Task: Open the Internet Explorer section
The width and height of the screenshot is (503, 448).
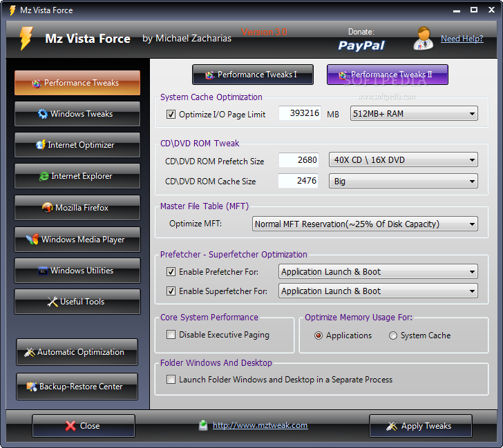Action: click(x=77, y=176)
